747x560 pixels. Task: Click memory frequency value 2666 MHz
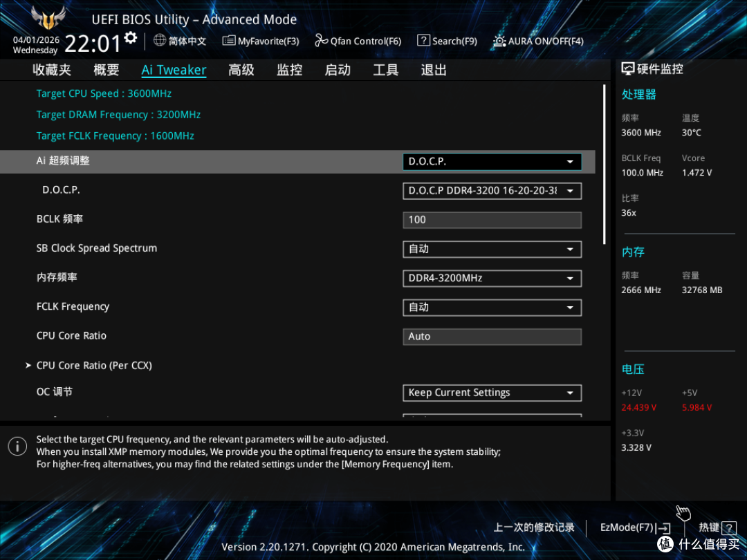coord(641,290)
